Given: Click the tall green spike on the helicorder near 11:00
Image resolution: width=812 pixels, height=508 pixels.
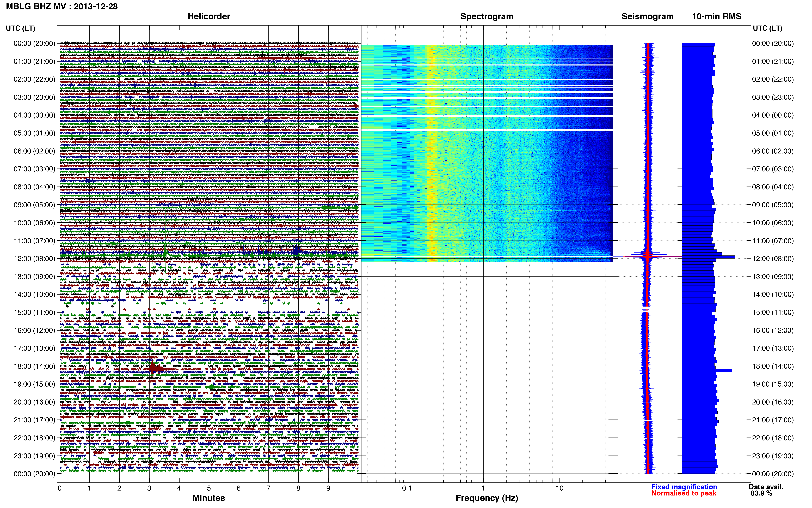Looking at the screenshot, I should pyautogui.click(x=165, y=249).
